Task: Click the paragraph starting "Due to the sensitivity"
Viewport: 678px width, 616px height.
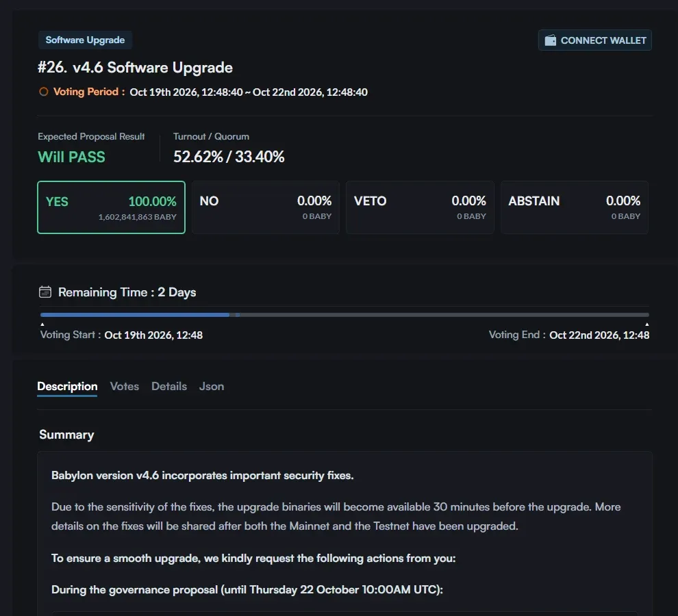Action: click(336, 516)
